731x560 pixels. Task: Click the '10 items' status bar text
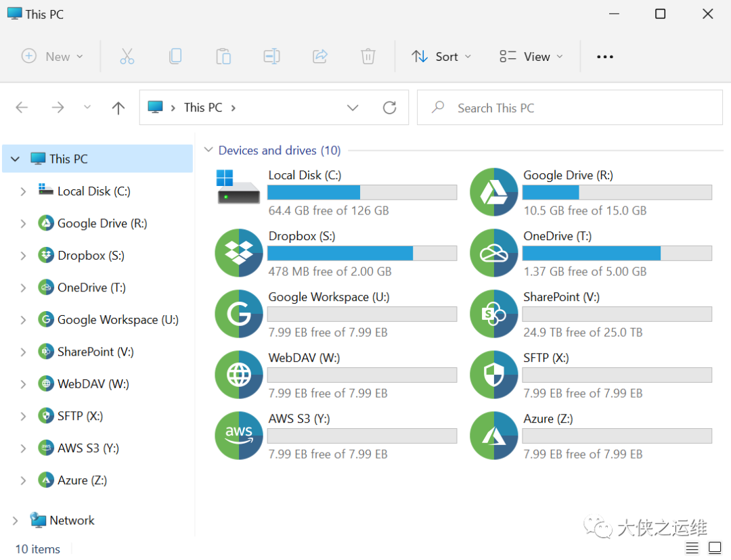(37, 549)
